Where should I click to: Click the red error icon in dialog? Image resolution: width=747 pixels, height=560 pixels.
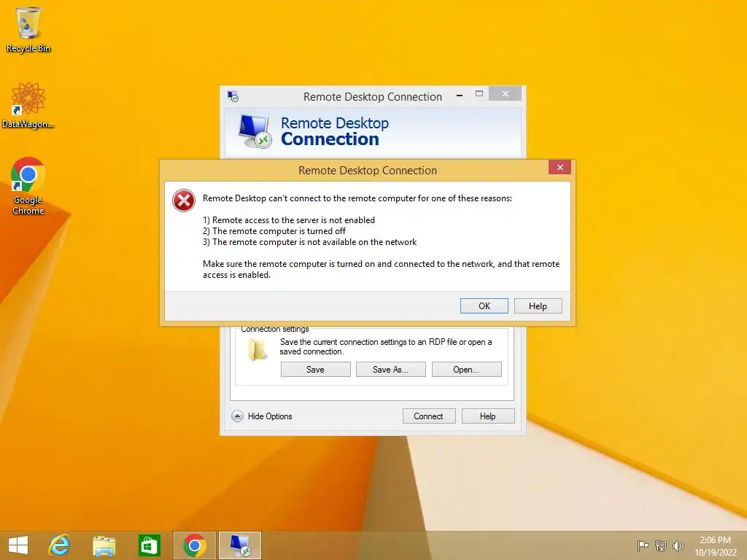click(184, 201)
